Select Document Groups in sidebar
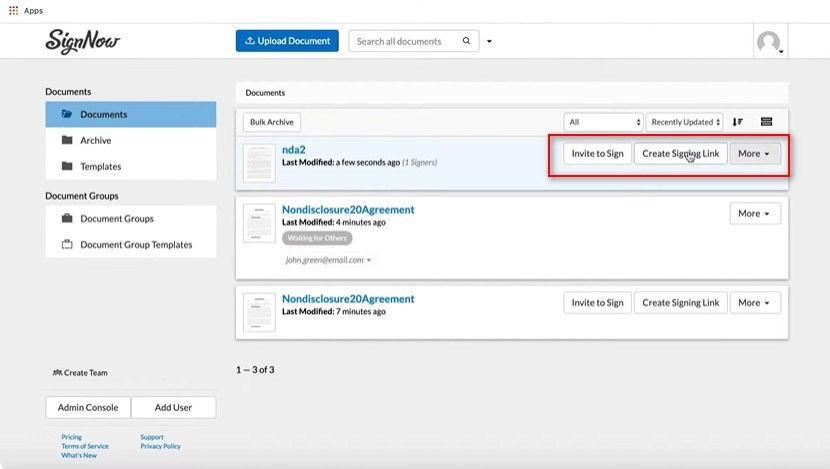830x469 pixels. point(116,219)
